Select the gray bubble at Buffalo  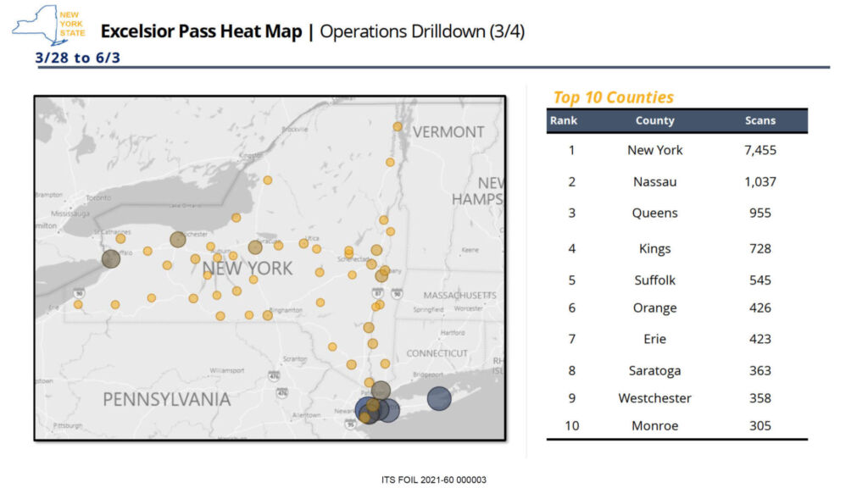tap(111, 258)
